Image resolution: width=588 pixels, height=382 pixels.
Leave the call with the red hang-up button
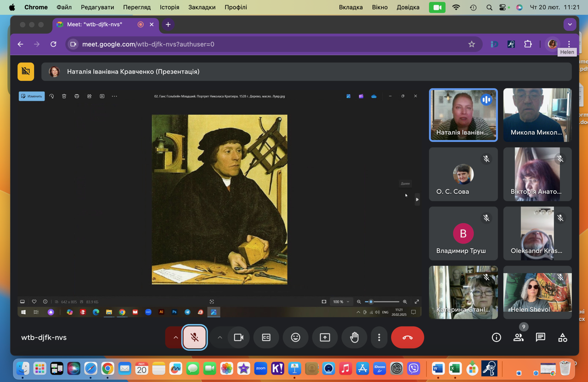[407, 337]
